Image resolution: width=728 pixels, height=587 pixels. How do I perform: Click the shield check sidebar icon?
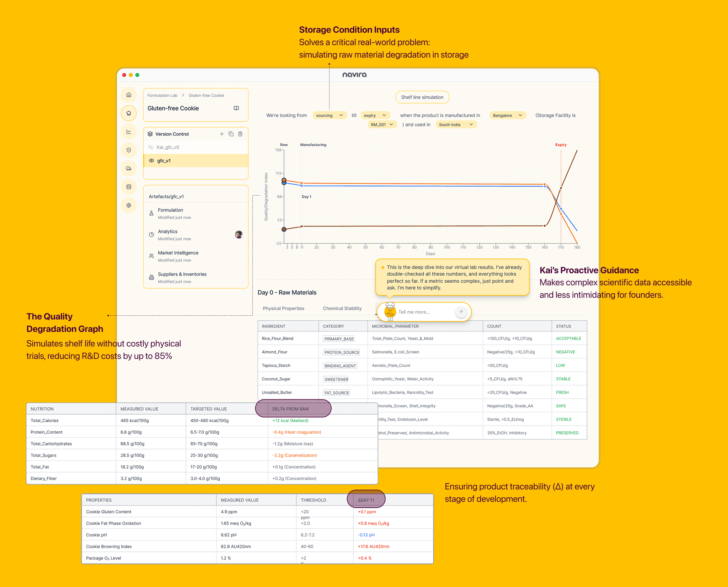(129, 150)
